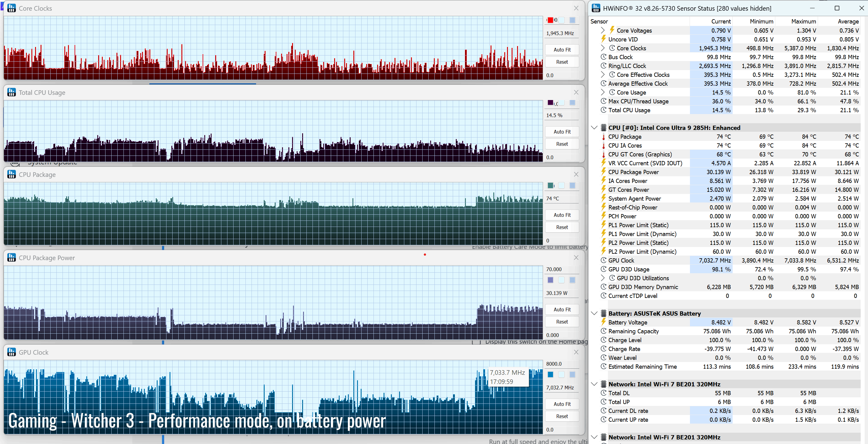
Task: Collapse the second Network Intel Wi-Fi 7 group at bottom
Action: pyautogui.click(x=595, y=437)
